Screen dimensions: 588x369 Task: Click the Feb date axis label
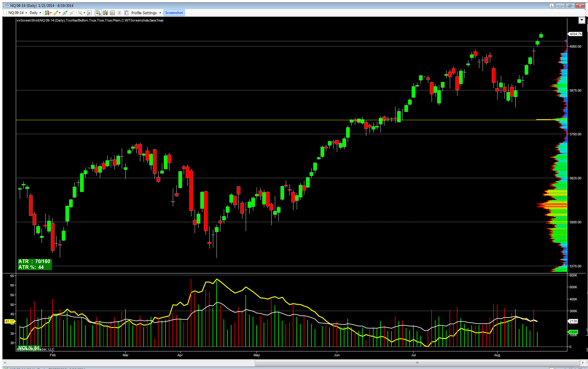pos(53,355)
